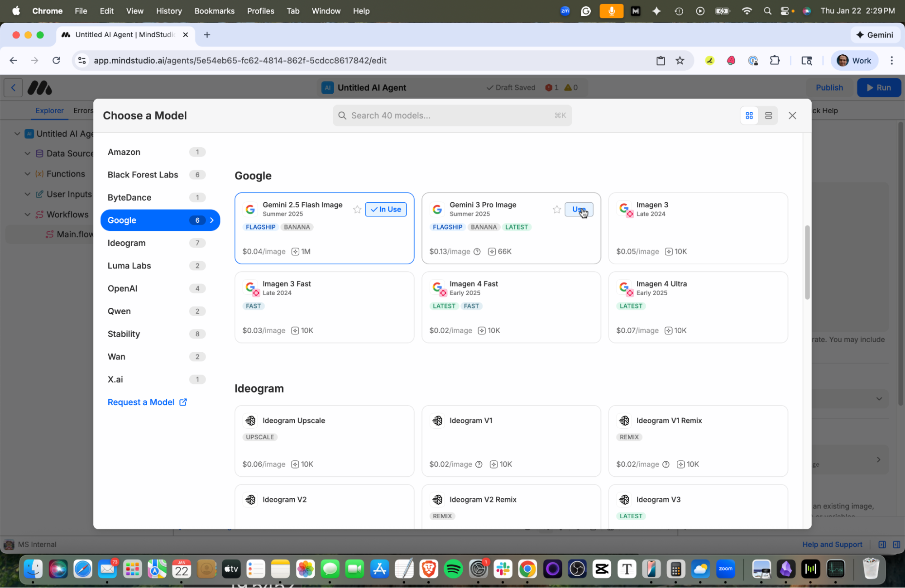Viewport: 905px width, 588px height.
Task: Click the Ideogram icon on Ideogram Upscale card
Action: coord(250,420)
